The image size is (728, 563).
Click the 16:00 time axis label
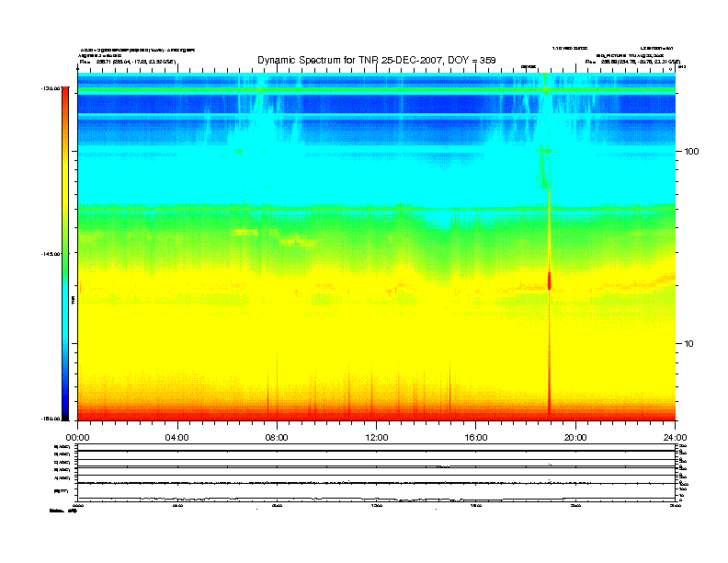coord(476,438)
